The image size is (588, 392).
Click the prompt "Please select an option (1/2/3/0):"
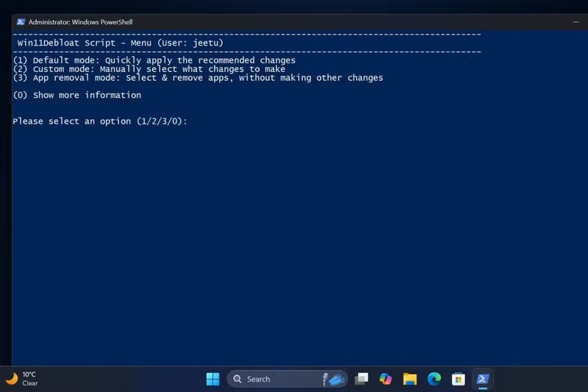[100, 121]
